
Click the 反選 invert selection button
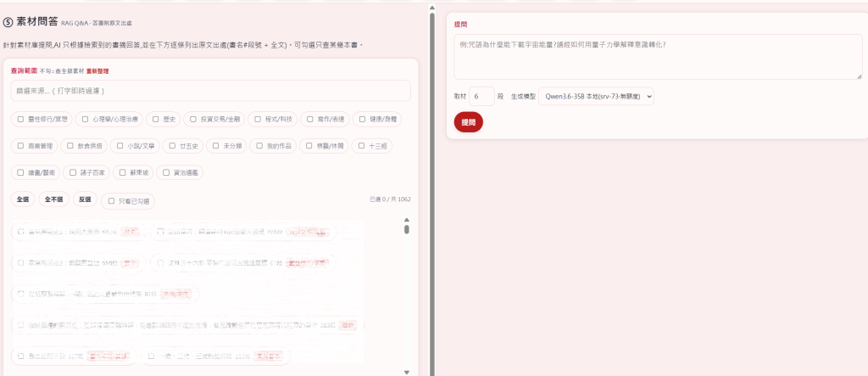(x=85, y=199)
